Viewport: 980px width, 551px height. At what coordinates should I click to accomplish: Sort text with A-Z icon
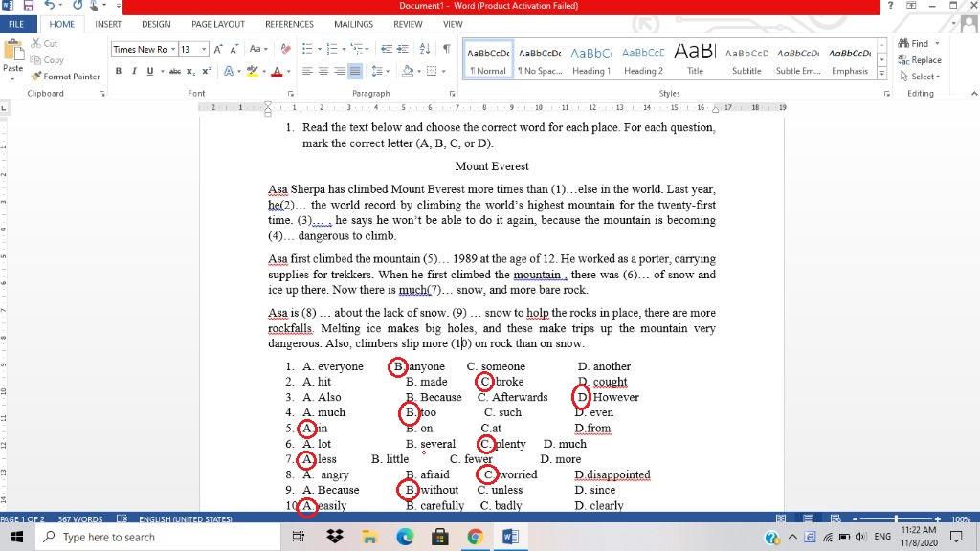click(x=425, y=49)
